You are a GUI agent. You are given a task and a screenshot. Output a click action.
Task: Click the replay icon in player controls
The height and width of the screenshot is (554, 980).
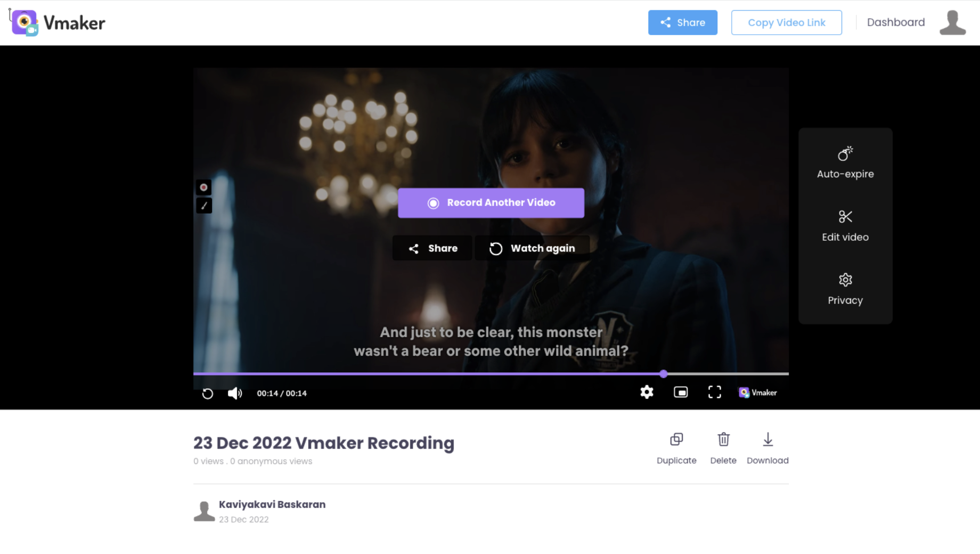pyautogui.click(x=208, y=393)
